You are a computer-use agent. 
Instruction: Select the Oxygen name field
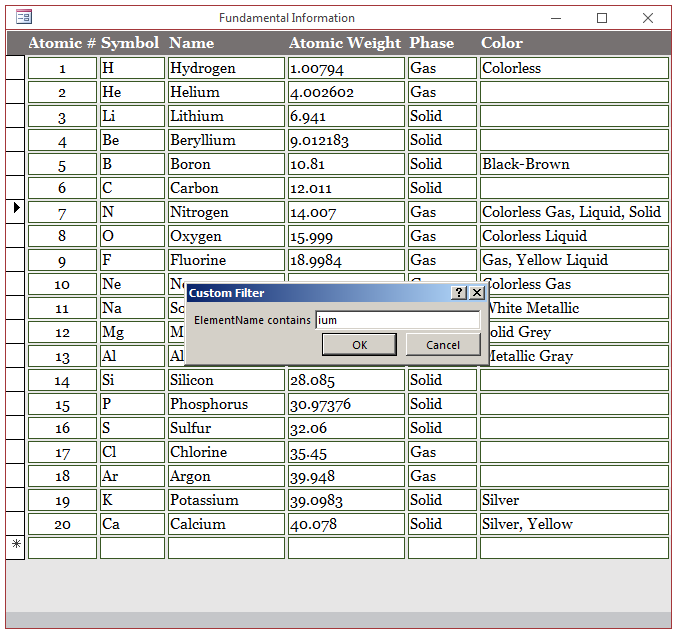226,236
